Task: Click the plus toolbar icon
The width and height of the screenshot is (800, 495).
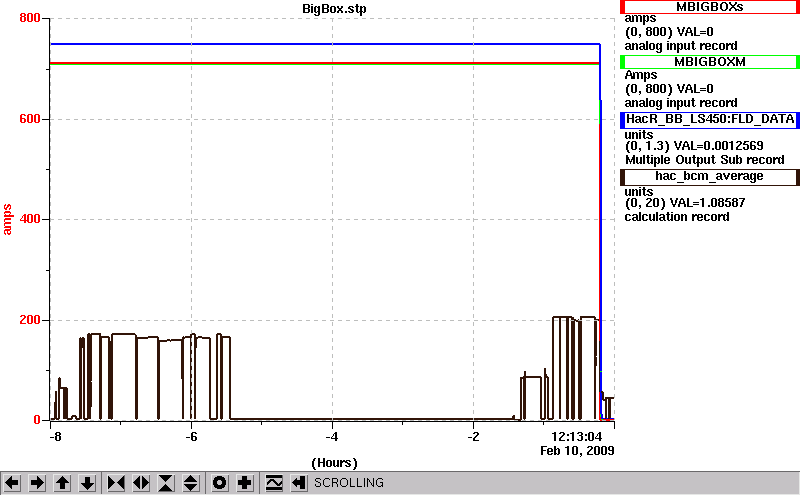Action: pos(245,483)
